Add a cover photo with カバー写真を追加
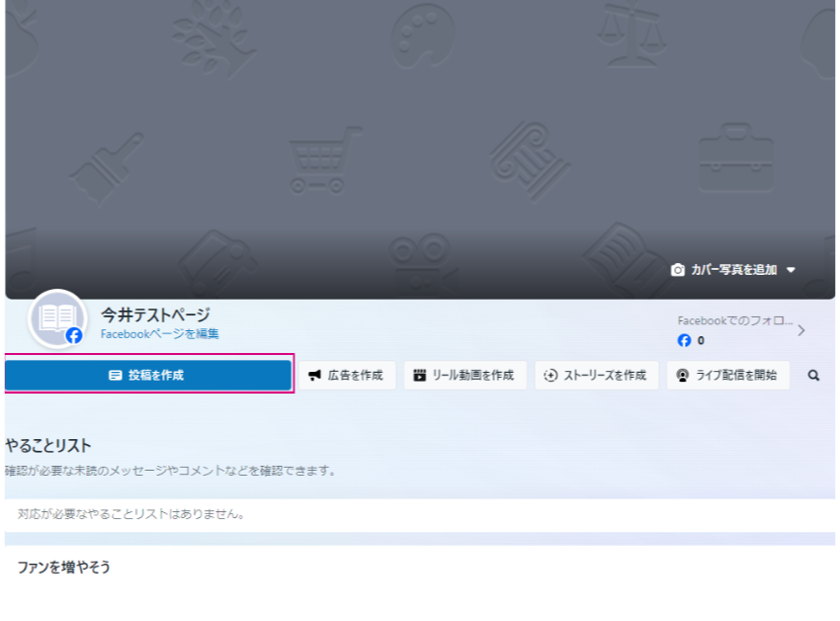840x621 pixels. (x=732, y=269)
